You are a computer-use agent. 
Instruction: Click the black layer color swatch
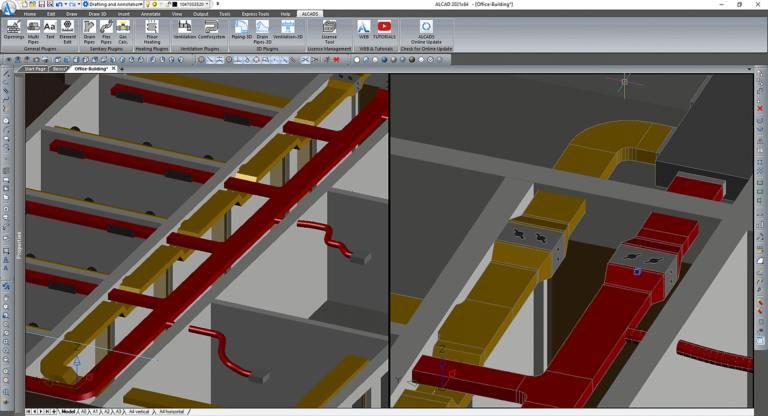(x=174, y=4)
